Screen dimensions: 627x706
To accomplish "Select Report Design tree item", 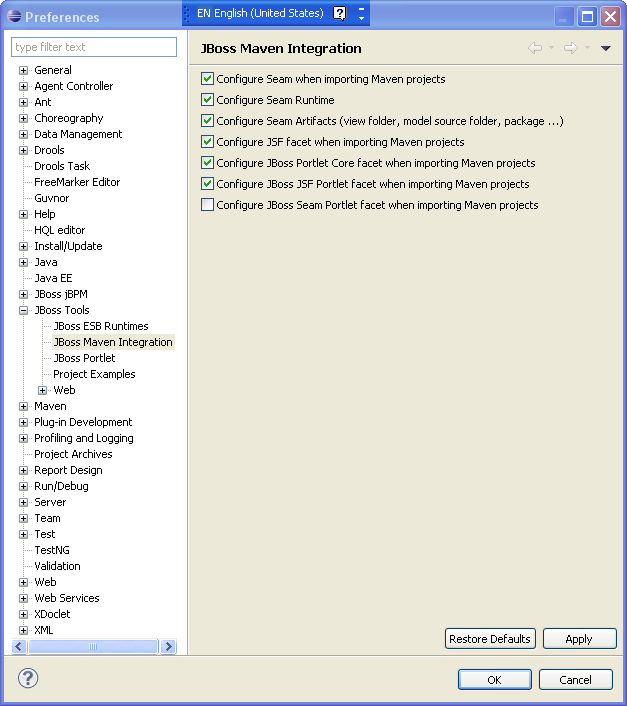I will pos(68,470).
